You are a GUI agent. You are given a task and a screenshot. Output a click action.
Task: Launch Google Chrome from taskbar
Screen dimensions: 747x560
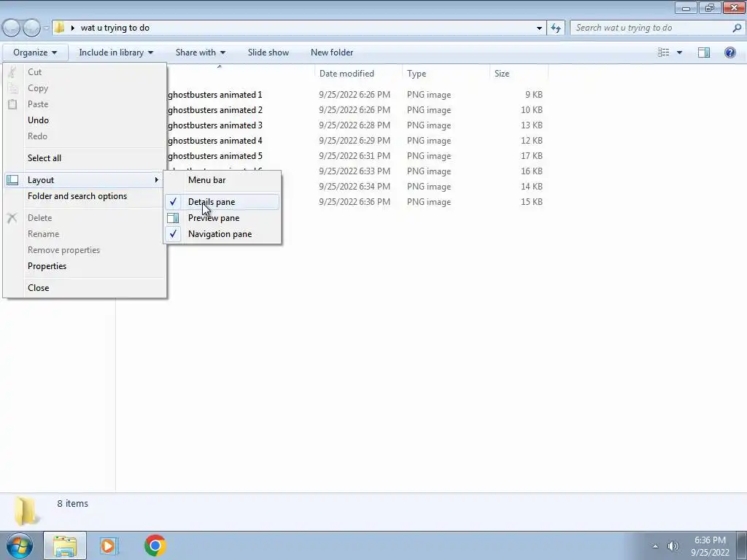pos(155,545)
